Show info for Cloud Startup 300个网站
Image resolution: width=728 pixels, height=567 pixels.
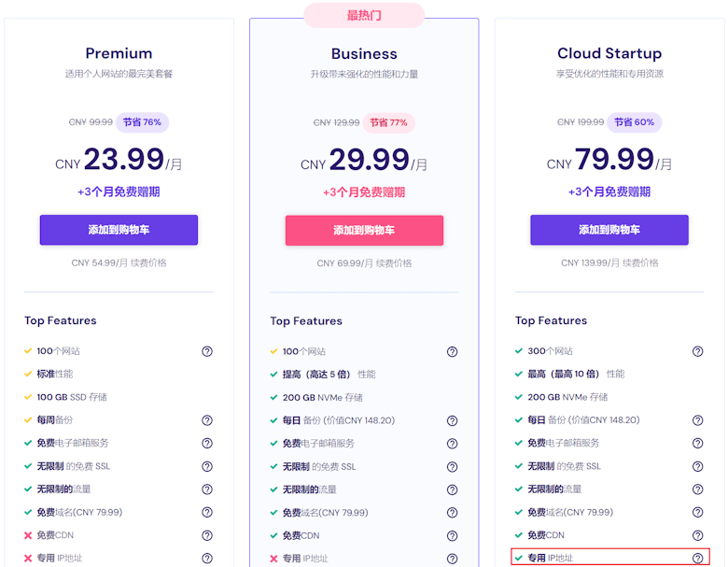(697, 351)
